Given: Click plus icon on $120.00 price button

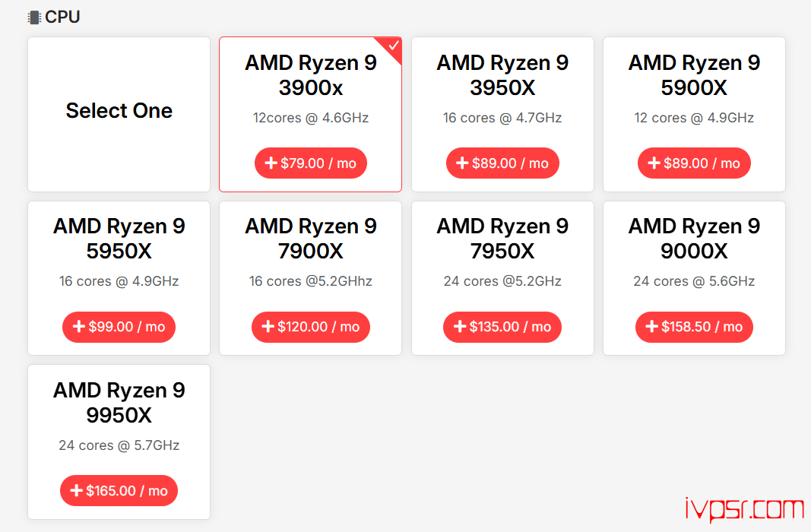Looking at the screenshot, I should [x=268, y=327].
